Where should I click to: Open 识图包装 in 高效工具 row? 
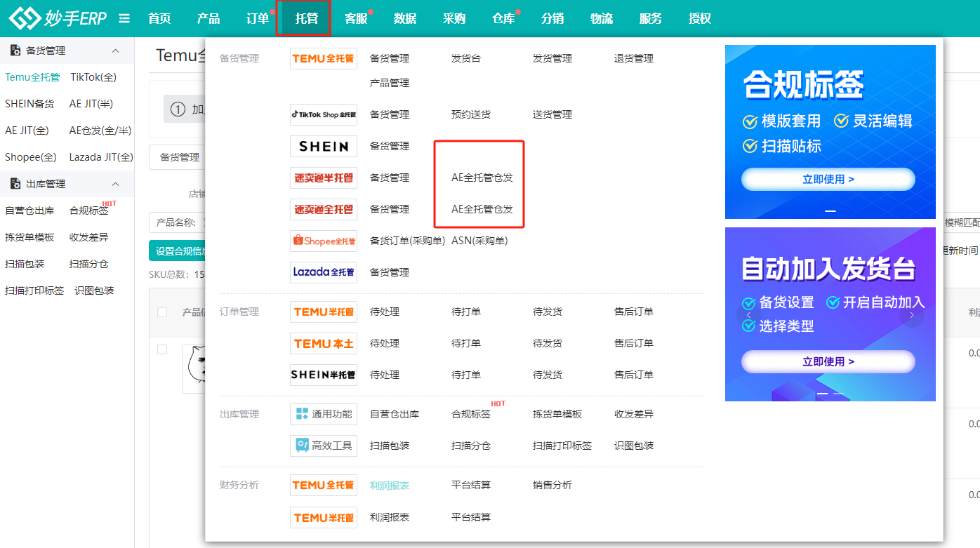click(x=634, y=446)
